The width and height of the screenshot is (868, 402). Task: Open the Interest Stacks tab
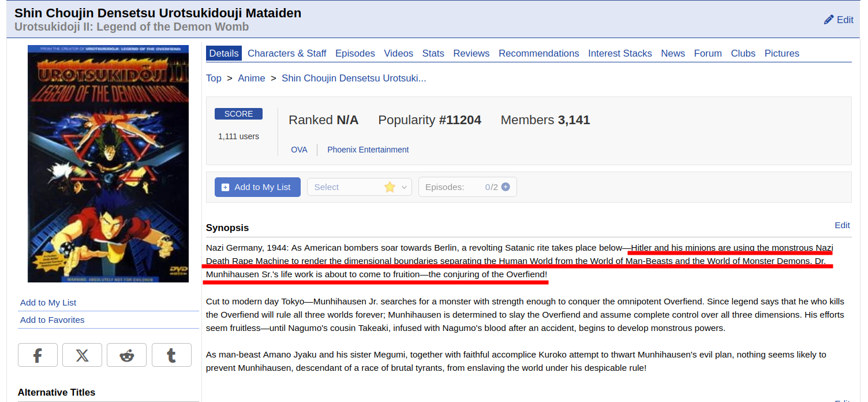click(x=620, y=53)
